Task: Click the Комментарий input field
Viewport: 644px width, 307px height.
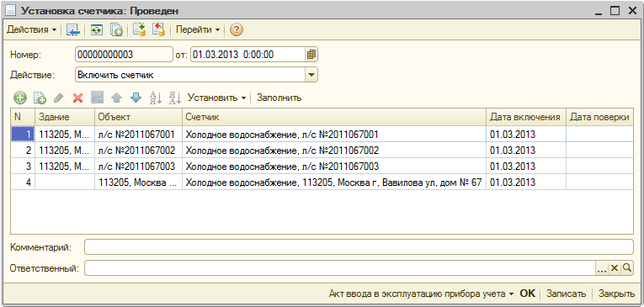Action: 359,247
